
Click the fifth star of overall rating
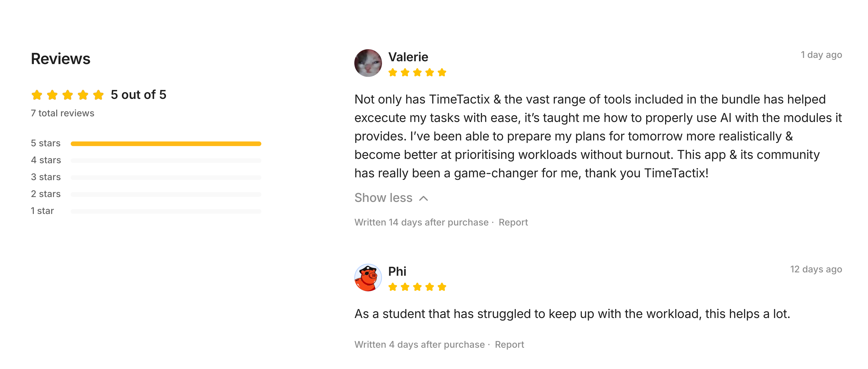(98, 95)
